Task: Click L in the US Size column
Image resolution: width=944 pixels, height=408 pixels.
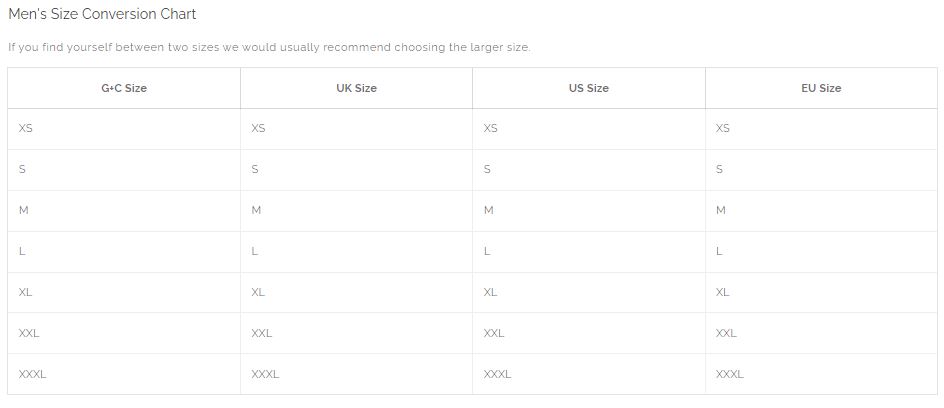Action: click(x=487, y=251)
